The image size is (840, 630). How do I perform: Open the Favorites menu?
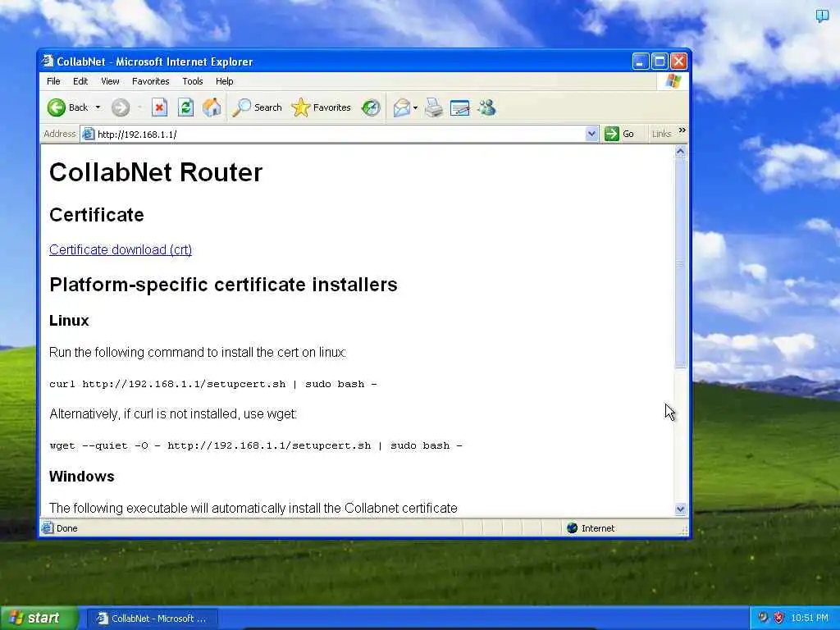(x=151, y=81)
